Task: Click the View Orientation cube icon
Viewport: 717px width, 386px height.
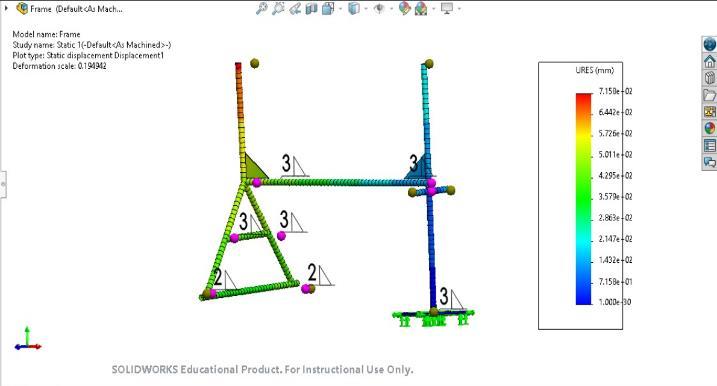Action: (328, 8)
